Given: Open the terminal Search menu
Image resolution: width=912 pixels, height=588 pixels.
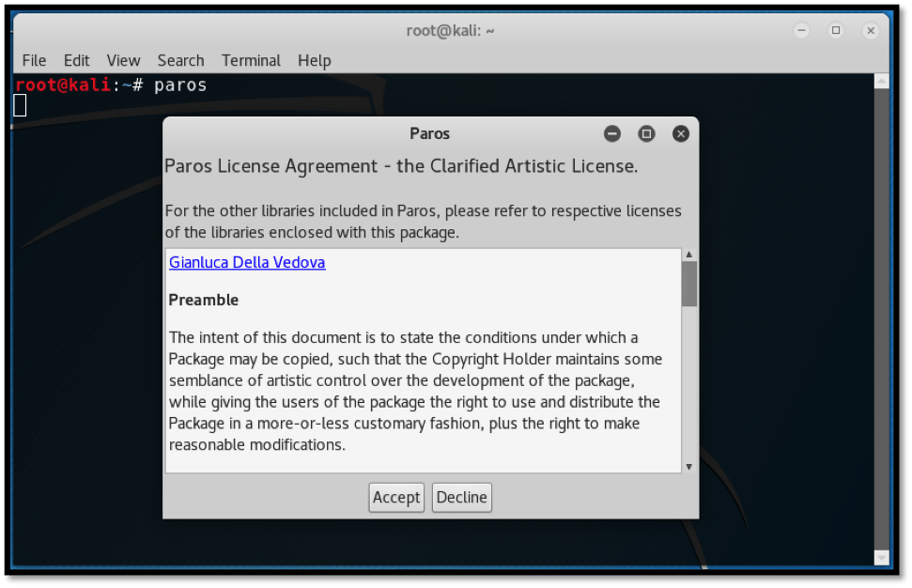Looking at the screenshot, I should [180, 60].
